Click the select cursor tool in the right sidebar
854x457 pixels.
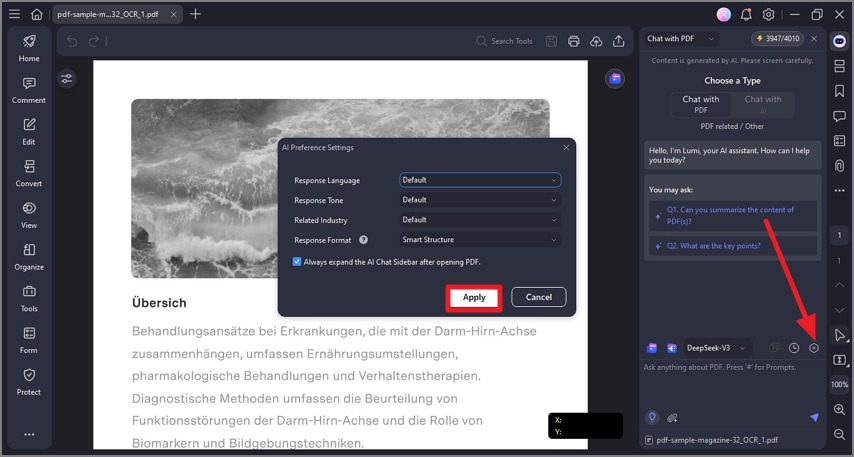click(839, 335)
